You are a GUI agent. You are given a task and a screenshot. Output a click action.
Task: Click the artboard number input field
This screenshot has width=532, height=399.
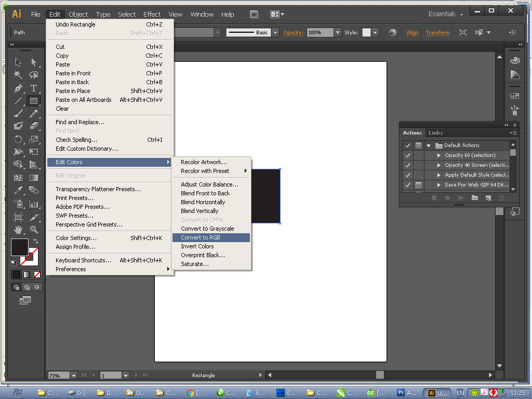click(x=111, y=375)
